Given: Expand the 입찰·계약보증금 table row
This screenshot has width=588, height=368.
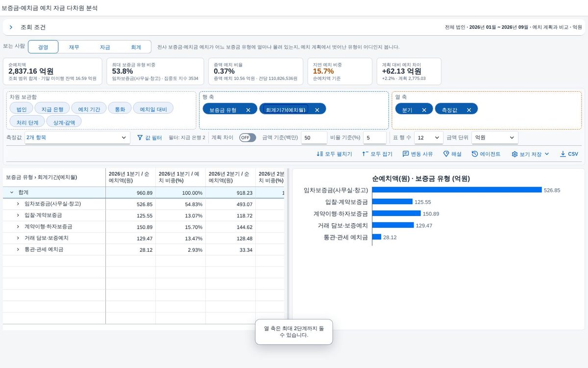Looking at the screenshot, I should [x=18, y=215].
